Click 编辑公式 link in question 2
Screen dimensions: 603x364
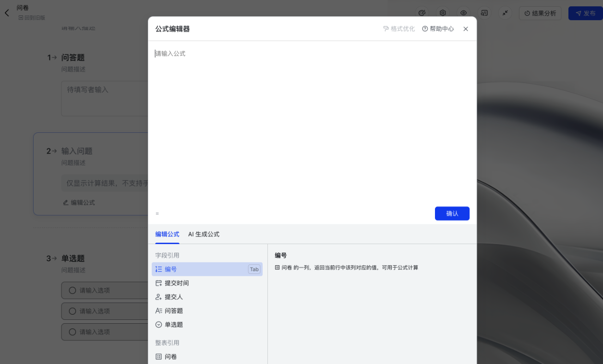point(79,202)
